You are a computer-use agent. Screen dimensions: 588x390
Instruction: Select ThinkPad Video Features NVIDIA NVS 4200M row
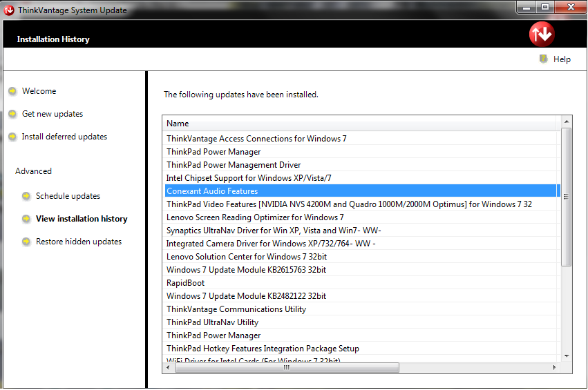coord(361,204)
